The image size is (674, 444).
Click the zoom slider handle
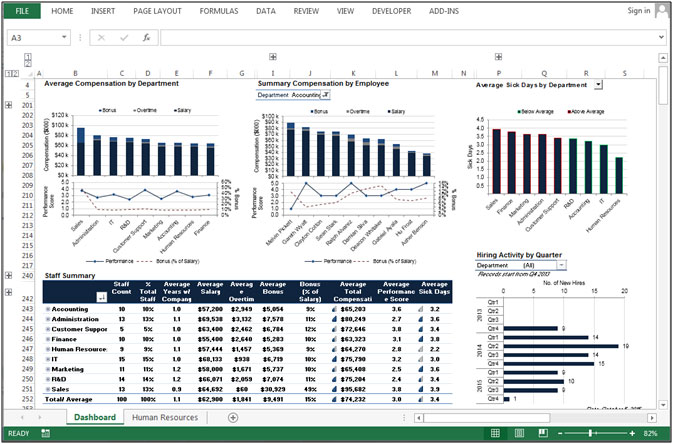pyautogui.click(x=591, y=433)
